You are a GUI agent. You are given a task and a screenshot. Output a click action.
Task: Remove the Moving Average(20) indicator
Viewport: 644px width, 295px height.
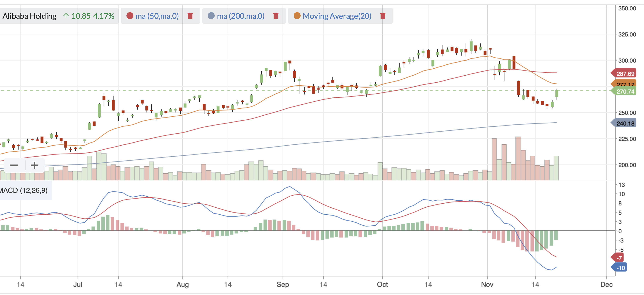[382, 16]
